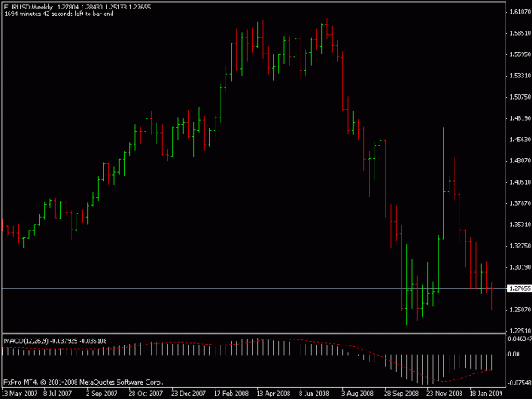Click the 28 Sep 2008 date label
Image resolution: width=532 pixels, height=399 pixels.
click(401, 394)
